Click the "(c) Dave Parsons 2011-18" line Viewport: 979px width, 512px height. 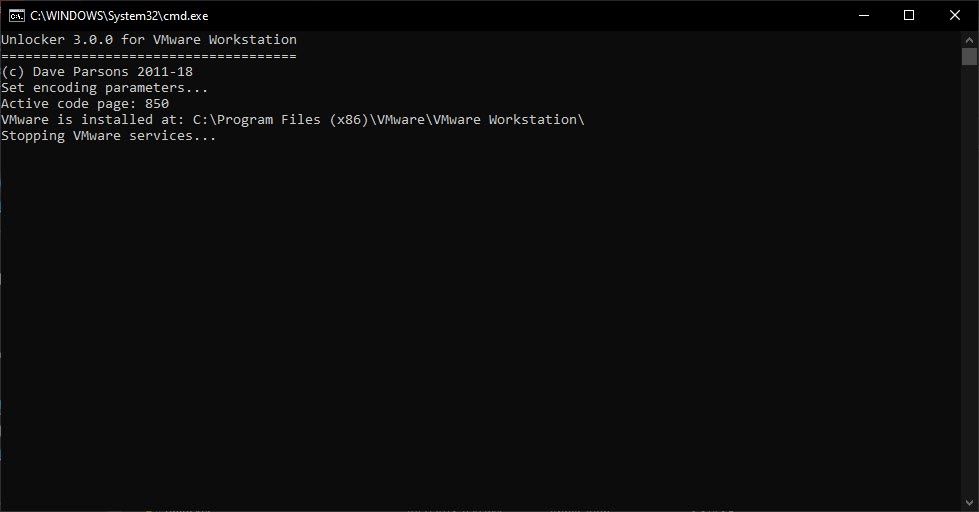point(97,72)
